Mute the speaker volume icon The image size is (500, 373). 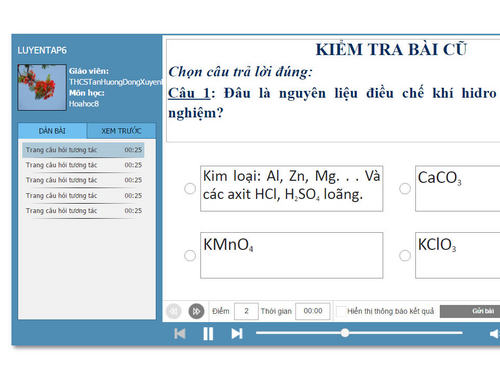494,334
